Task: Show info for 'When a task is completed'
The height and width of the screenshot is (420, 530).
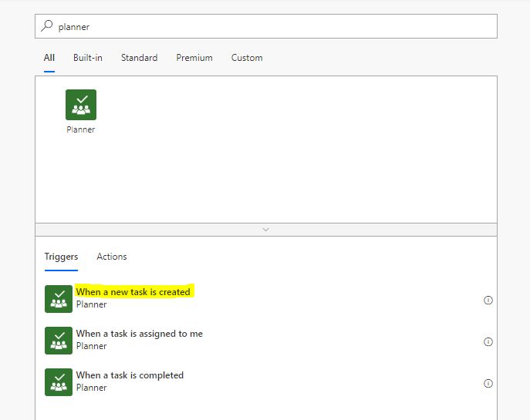Action: click(488, 383)
